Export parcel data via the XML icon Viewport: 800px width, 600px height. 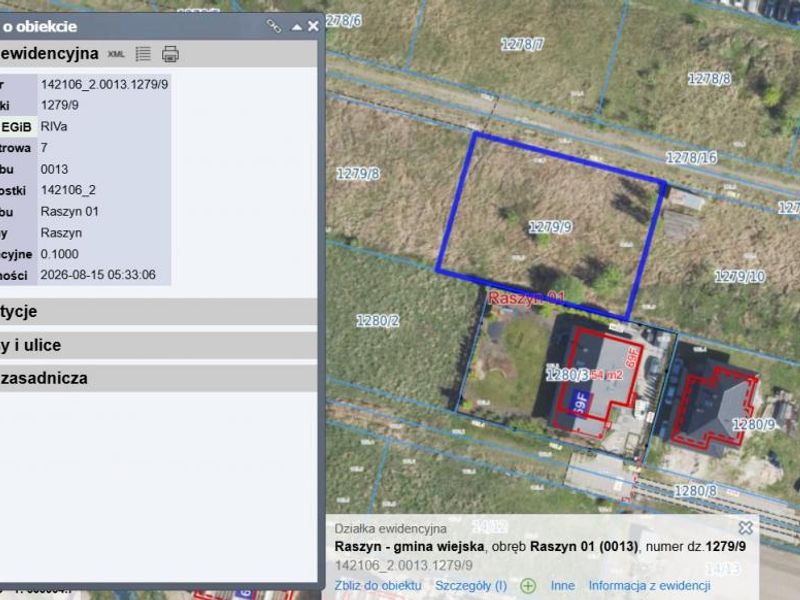tap(116, 54)
